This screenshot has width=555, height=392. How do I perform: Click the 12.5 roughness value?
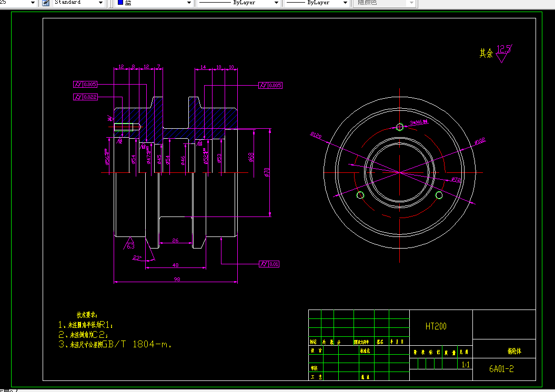click(503, 49)
